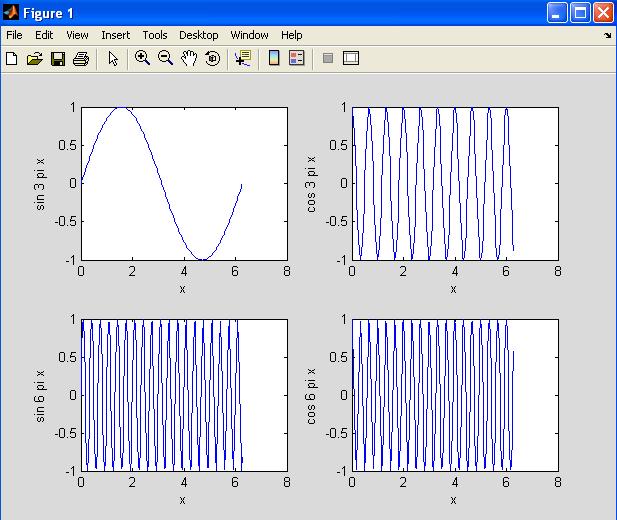This screenshot has height=520, width=617.
Task: Open the View menu
Action: [x=77, y=35]
